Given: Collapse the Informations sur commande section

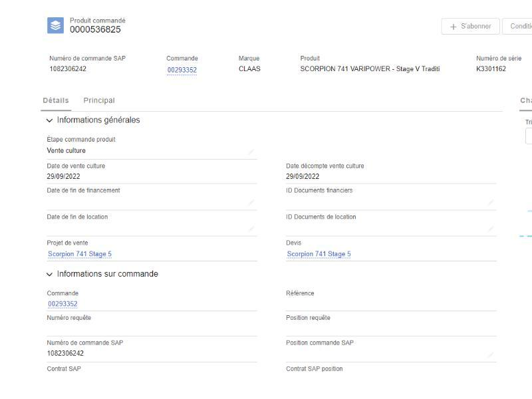Looking at the screenshot, I should click(50, 275).
